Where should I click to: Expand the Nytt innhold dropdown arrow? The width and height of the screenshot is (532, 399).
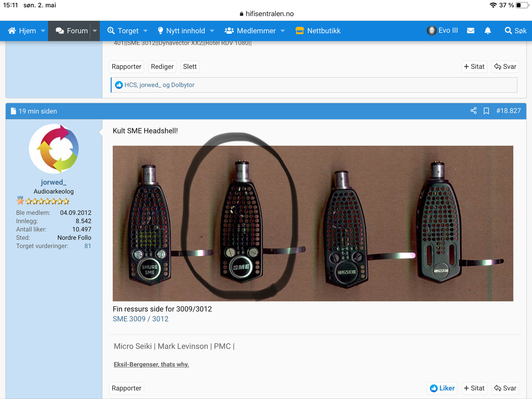click(x=212, y=31)
